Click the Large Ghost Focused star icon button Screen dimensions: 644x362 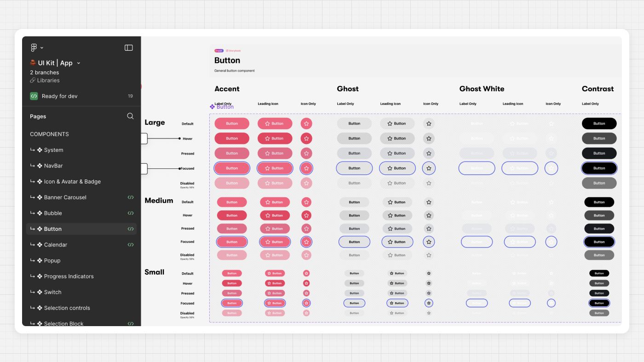coord(429,168)
